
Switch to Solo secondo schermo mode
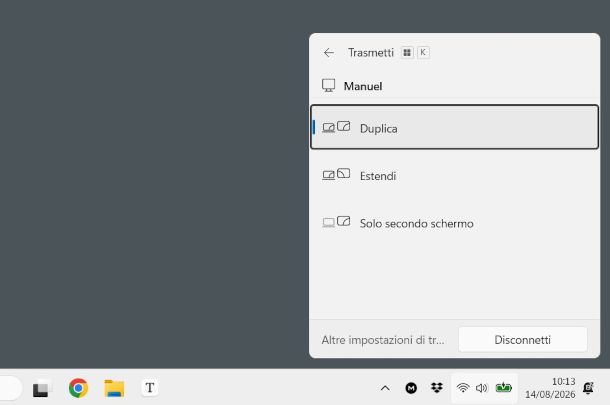click(454, 223)
